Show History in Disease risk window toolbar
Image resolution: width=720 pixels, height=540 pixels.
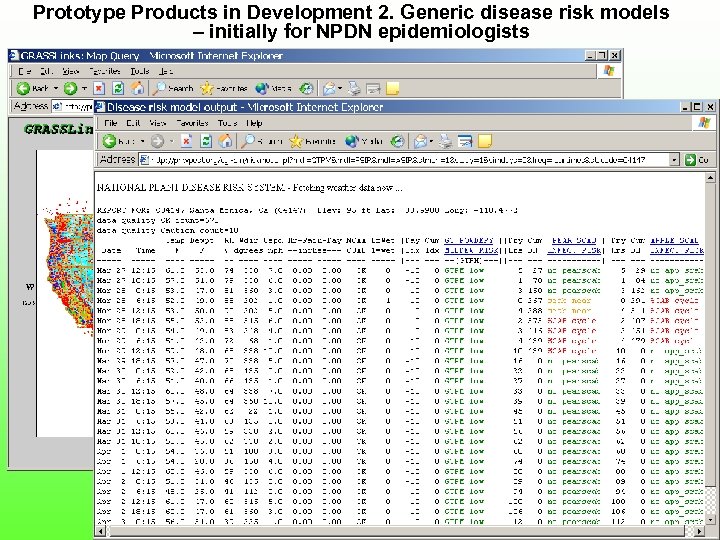click(x=397, y=141)
